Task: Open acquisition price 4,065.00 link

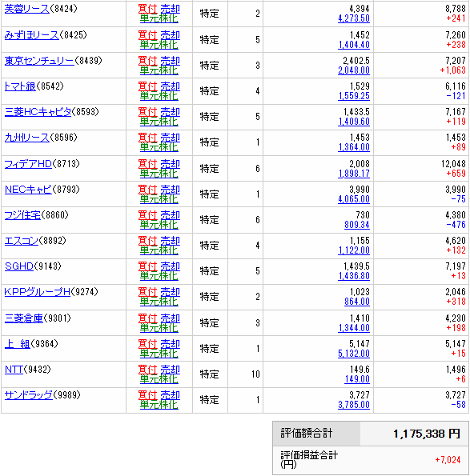Action: coord(354,199)
